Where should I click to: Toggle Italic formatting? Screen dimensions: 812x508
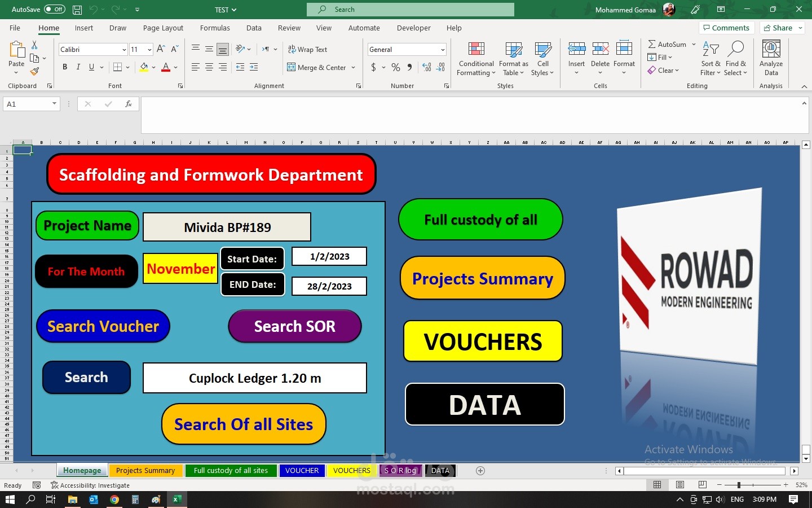78,67
